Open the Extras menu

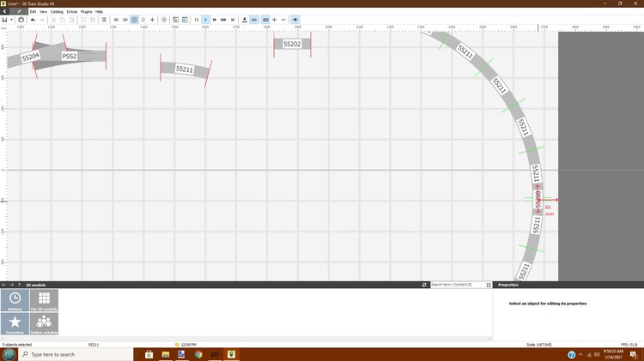pos(72,12)
